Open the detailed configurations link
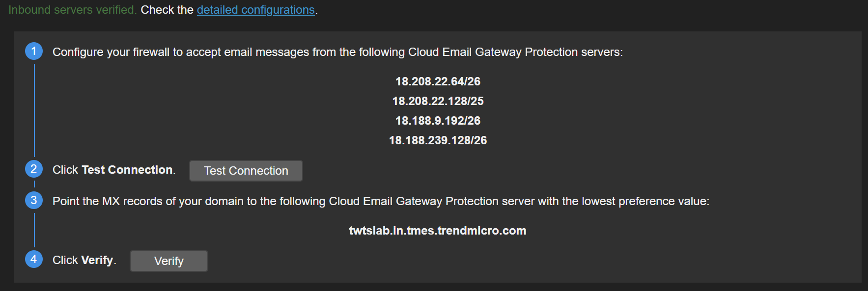The width and height of the screenshot is (868, 291). pos(255,10)
